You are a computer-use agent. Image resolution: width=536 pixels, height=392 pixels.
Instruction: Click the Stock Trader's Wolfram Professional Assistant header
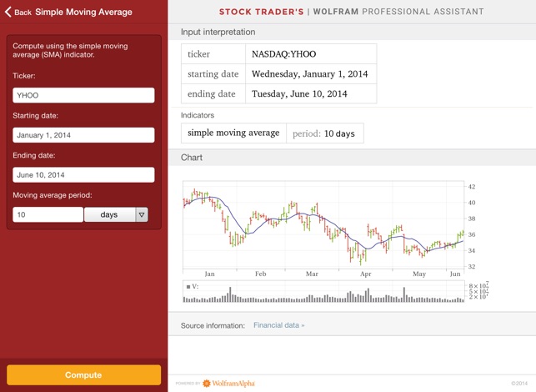(x=352, y=12)
